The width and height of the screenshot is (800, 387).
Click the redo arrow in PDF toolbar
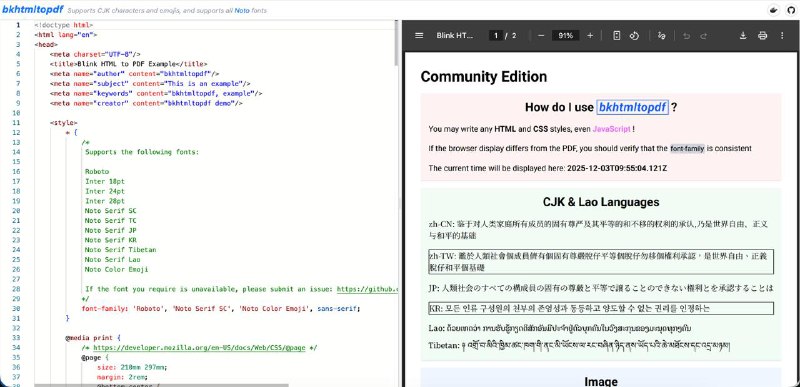pos(704,36)
